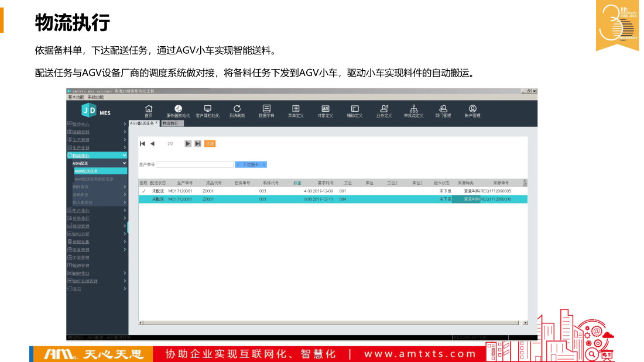The image size is (644, 362).
Task: Click into the 生产单号 input field
Action: pyautogui.click(x=194, y=165)
